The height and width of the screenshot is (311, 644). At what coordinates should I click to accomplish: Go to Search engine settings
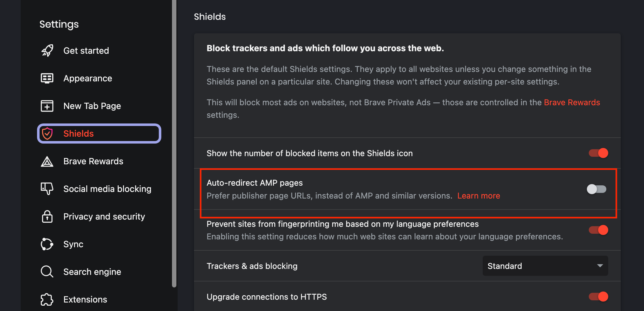[92, 271]
